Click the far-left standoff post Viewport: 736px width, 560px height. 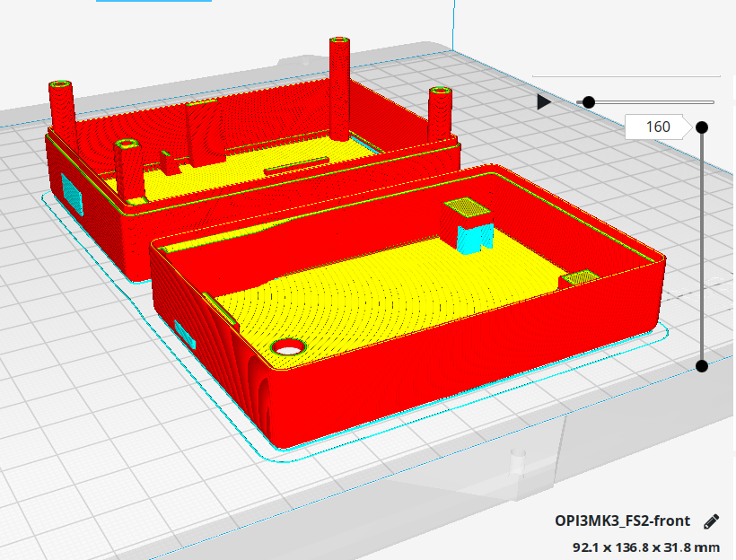tap(62, 108)
